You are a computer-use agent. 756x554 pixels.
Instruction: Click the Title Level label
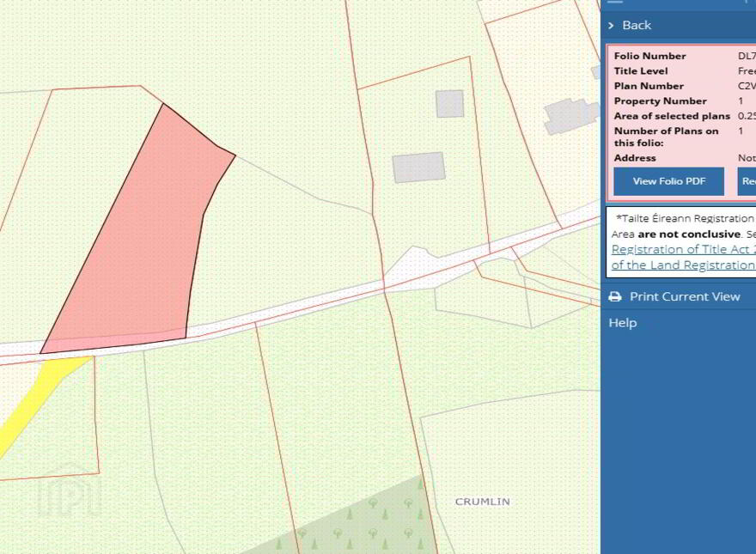pos(641,71)
